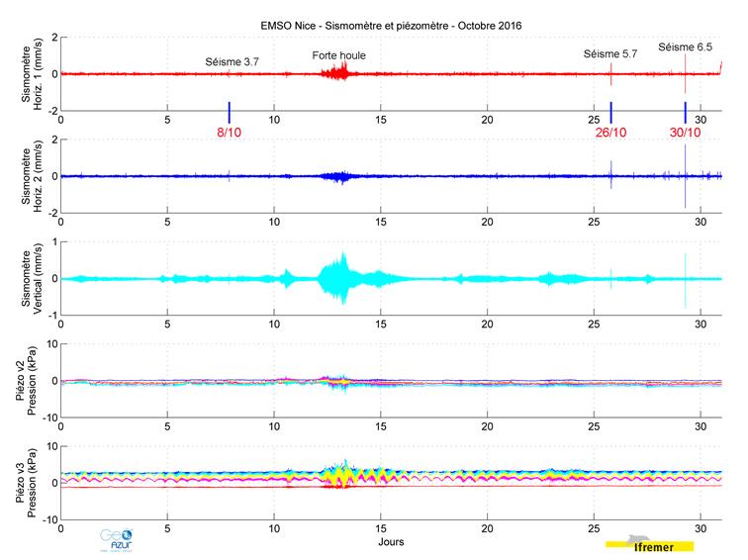Select the Sismomètre Horiz. 2 axis label
This screenshot has width=748, height=560.
[x=29, y=176]
